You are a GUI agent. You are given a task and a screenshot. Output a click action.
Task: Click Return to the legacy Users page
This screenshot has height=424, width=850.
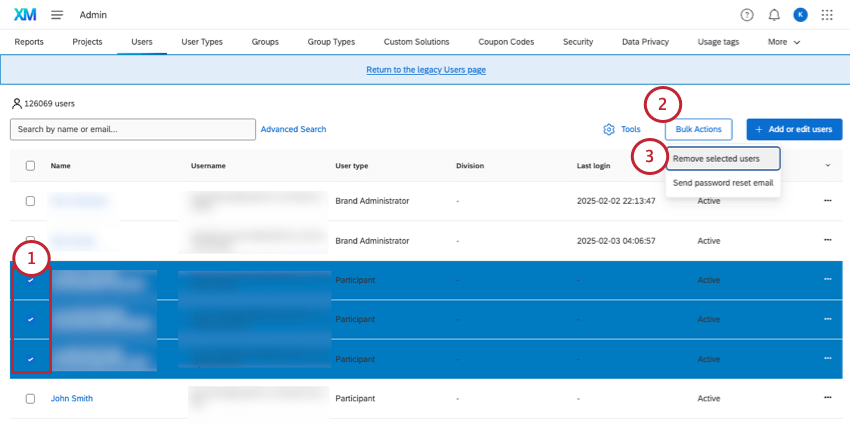point(426,70)
